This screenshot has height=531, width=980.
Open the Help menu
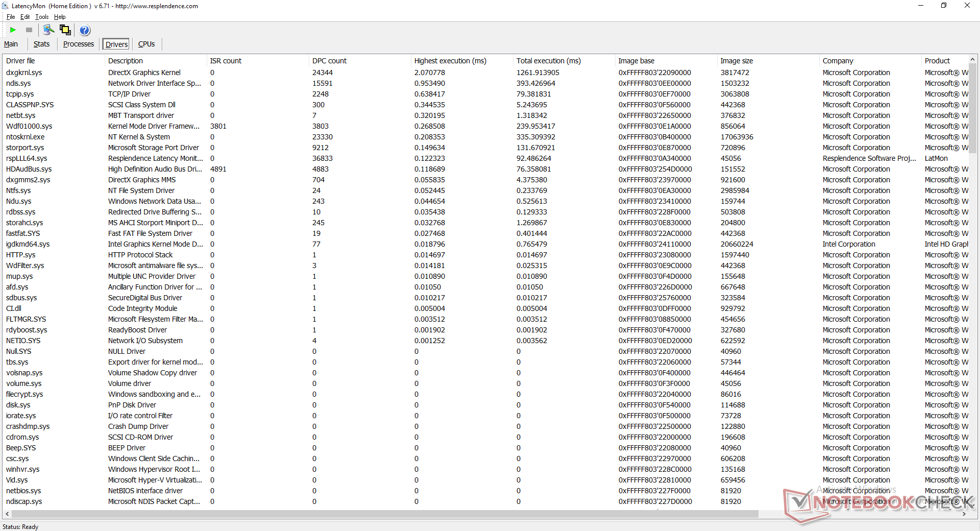[x=60, y=17]
